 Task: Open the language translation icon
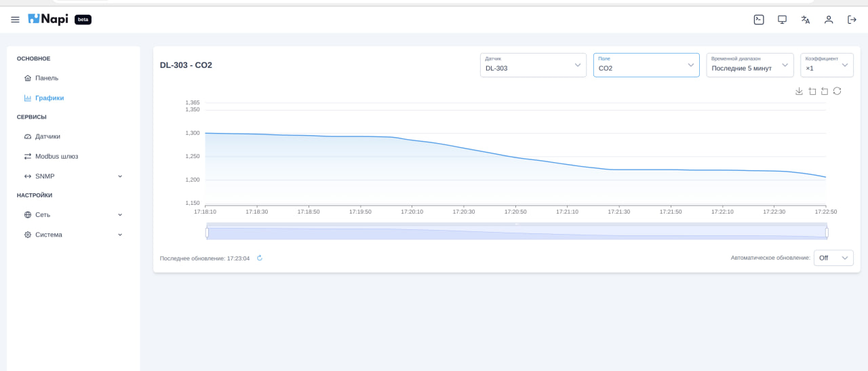806,20
